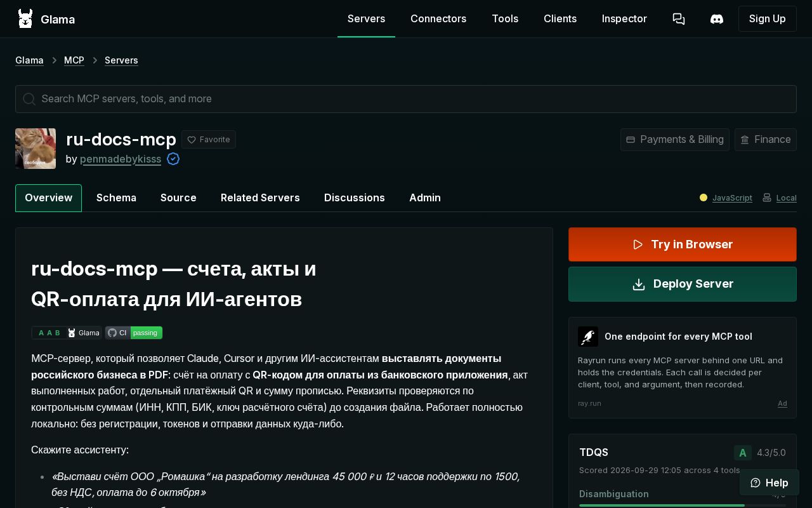Click the Ad label link
Viewport: 812px width, 508px height.
click(x=782, y=404)
